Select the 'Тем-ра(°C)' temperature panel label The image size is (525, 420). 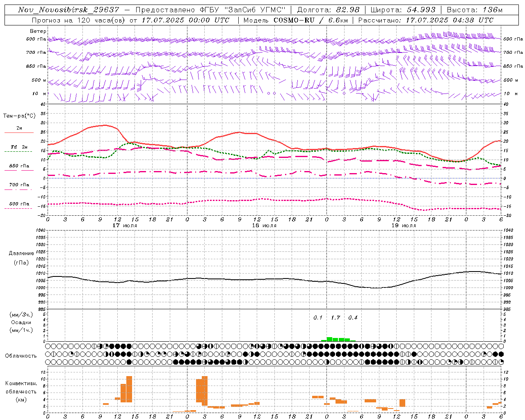click(x=19, y=116)
